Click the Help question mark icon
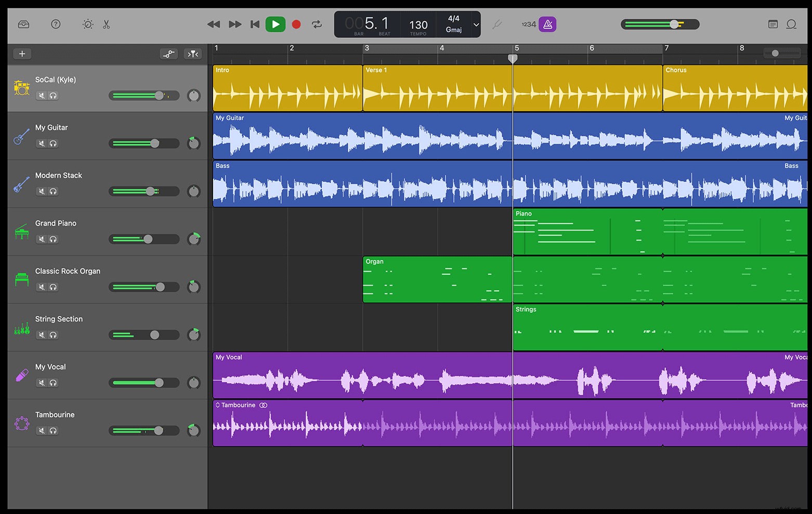This screenshot has width=812, height=514. pyautogui.click(x=56, y=24)
